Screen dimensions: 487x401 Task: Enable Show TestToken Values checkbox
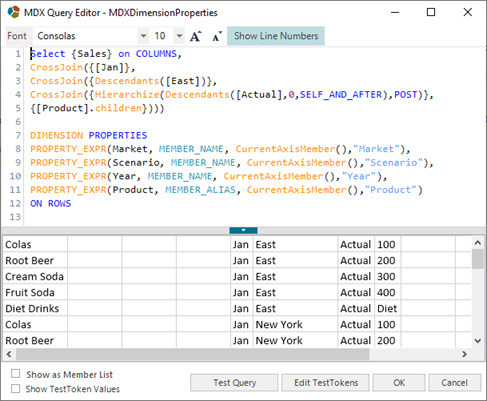15,388
